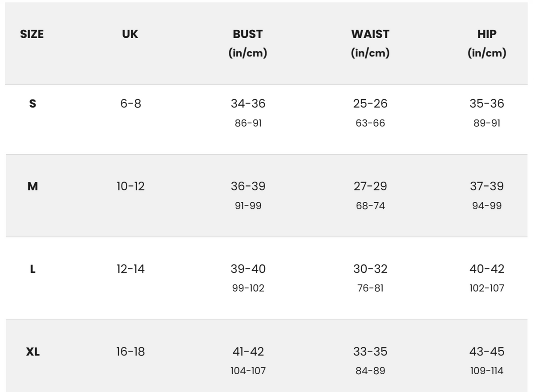534x392 pixels.
Task: Select the L size row label
Action: pos(32,269)
